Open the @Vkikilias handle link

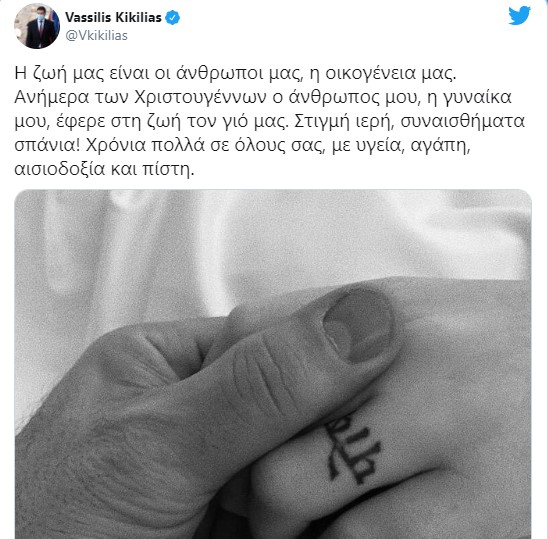tap(96, 36)
